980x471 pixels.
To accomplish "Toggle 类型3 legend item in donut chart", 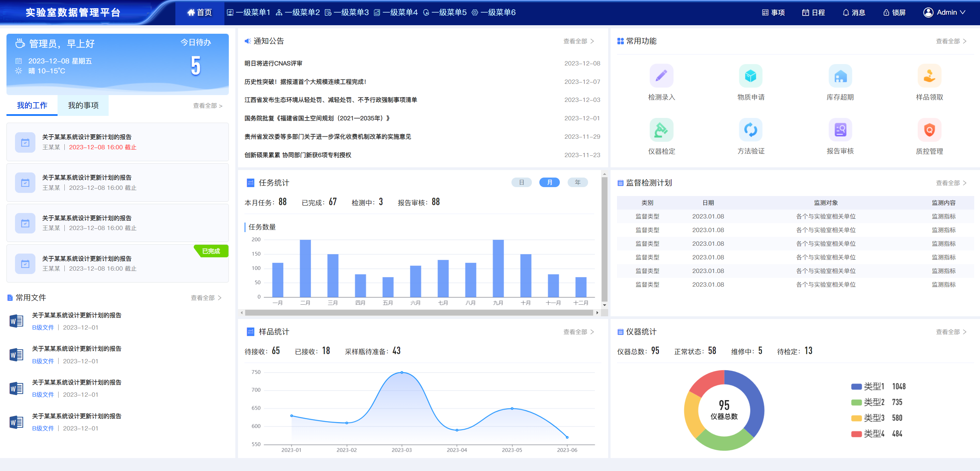I will [876, 418].
